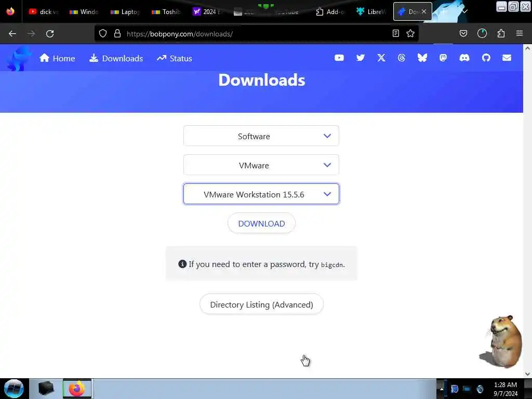Open the black box taskbar application

46,389
